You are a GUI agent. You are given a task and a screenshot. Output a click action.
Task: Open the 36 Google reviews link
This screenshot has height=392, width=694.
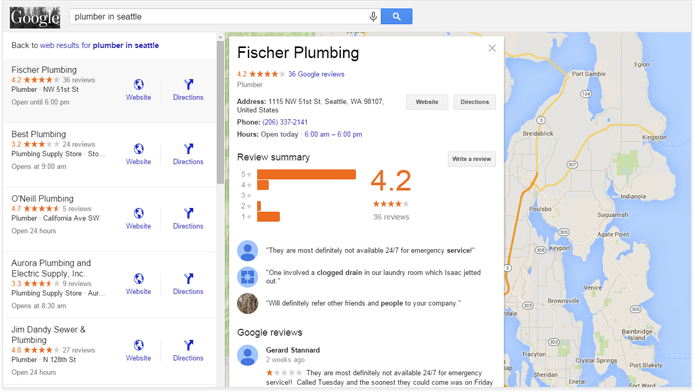(x=316, y=74)
